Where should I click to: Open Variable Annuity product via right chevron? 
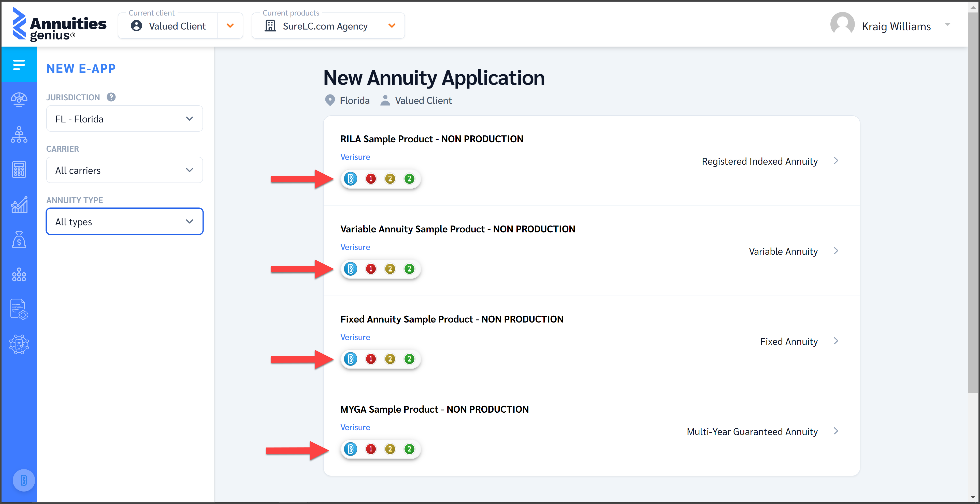(836, 251)
